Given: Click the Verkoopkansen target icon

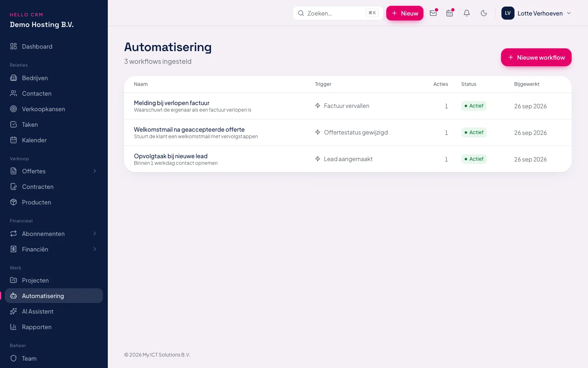Looking at the screenshot, I should pyautogui.click(x=13, y=109).
